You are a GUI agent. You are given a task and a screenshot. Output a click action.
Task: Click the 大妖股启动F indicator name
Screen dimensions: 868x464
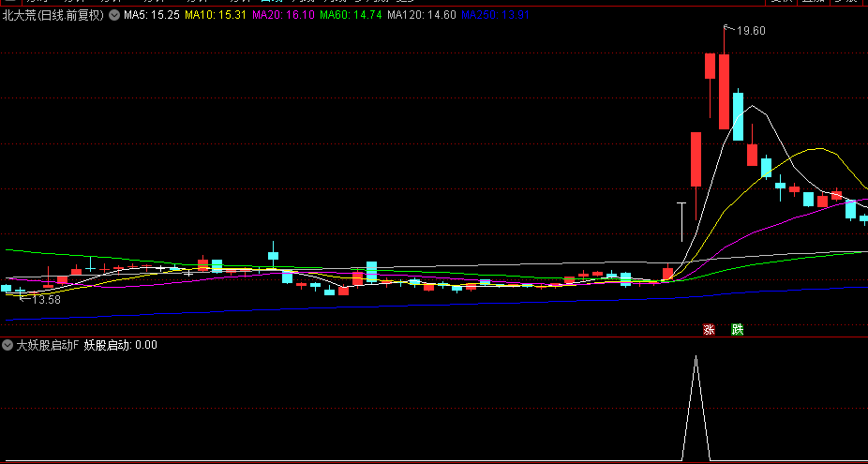pyautogui.click(x=48, y=346)
